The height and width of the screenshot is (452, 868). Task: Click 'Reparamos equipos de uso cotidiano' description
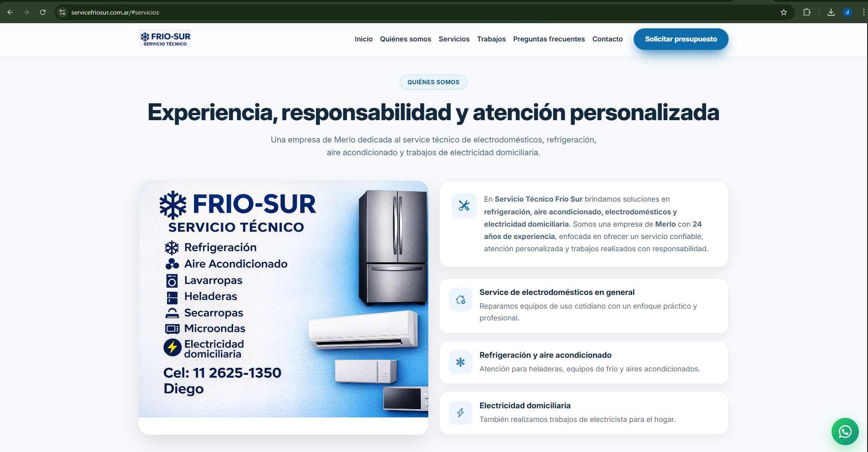click(x=588, y=312)
